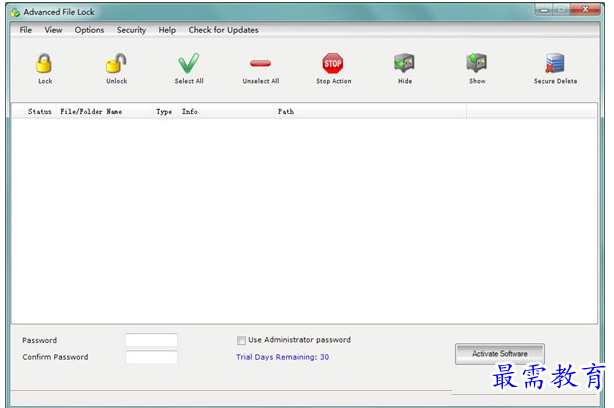Click the Activate Software button
This screenshot has width=614, height=408.
(500, 354)
